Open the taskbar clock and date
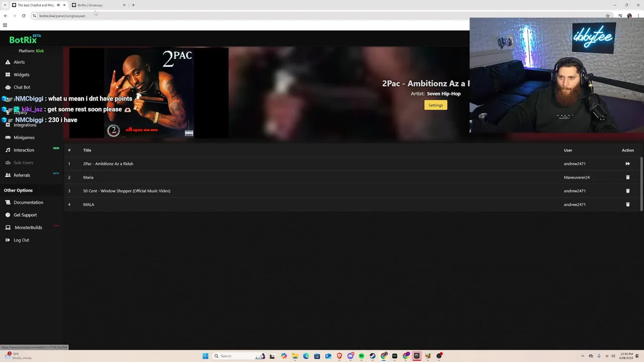Viewport: 644px width, 362px height. click(x=626, y=356)
